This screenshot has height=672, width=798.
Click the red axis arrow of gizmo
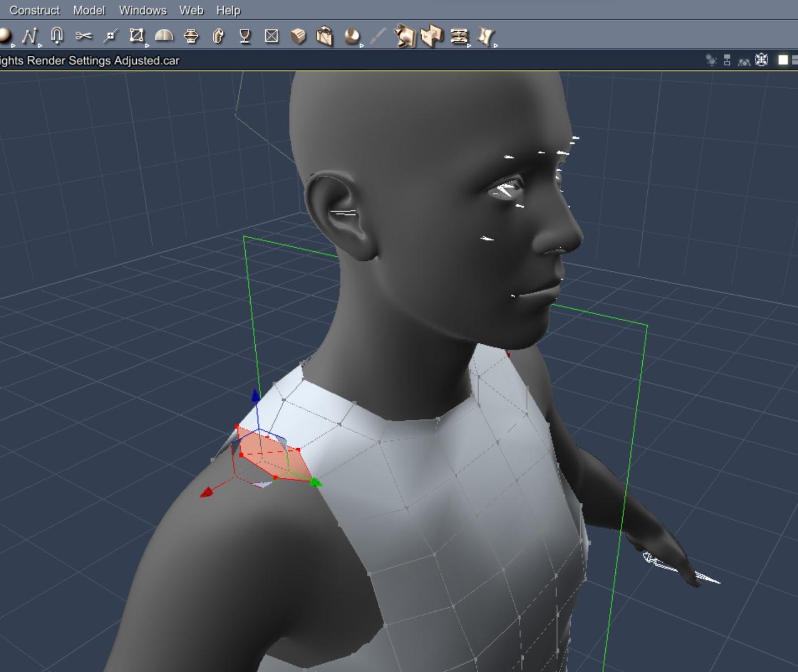pos(207,492)
